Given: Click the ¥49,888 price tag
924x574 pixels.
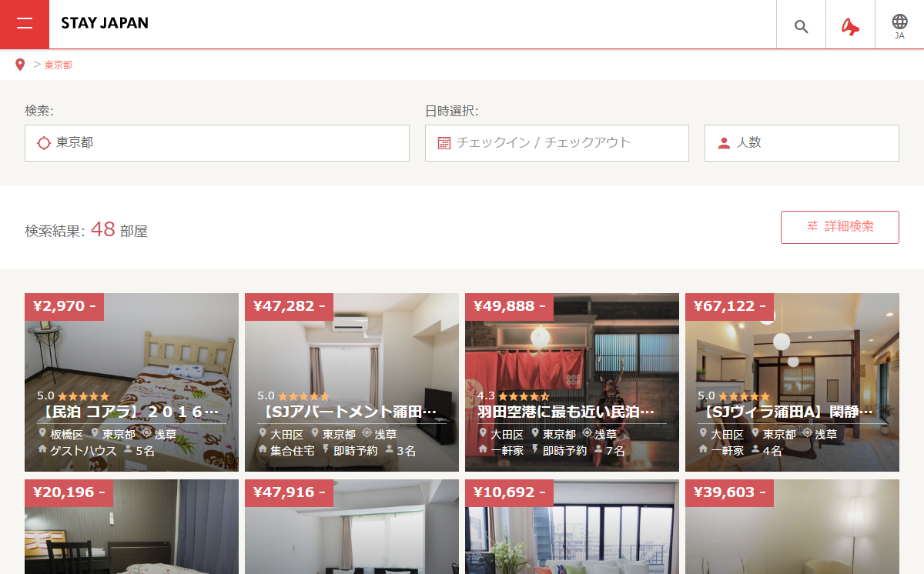Looking at the screenshot, I should (x=509, y=307).
